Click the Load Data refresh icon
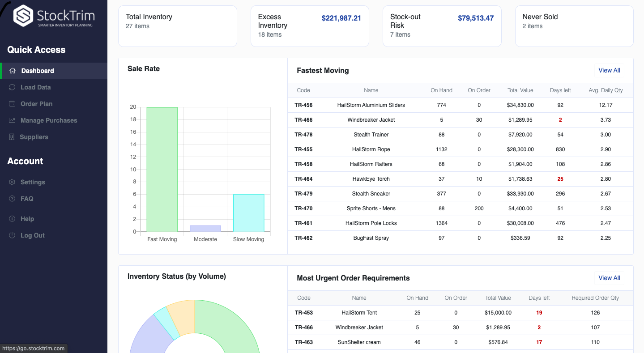 [12, 87]
